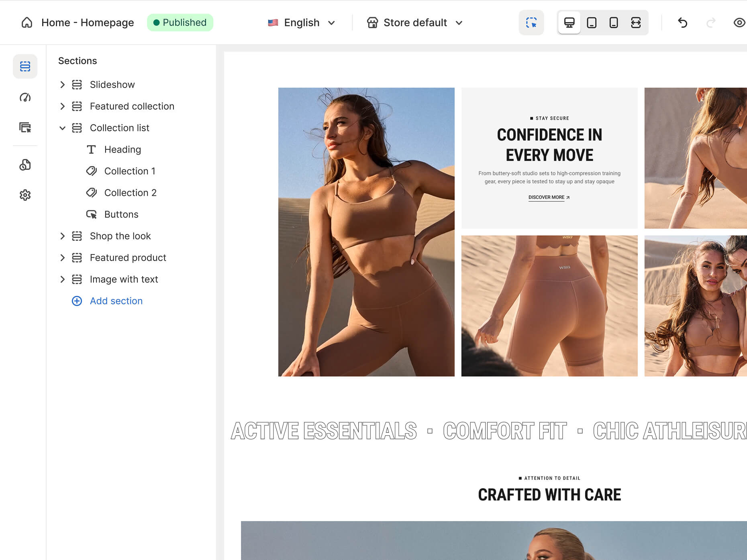This screenshot has height=560, width=747.
Task: Open the Store default dropdown
Action: (x=415, y=22)
